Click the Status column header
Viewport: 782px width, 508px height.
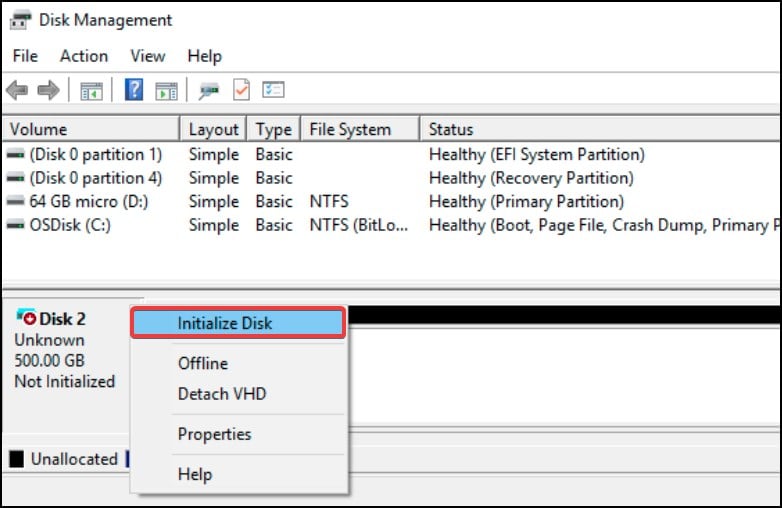pos(451,129)
